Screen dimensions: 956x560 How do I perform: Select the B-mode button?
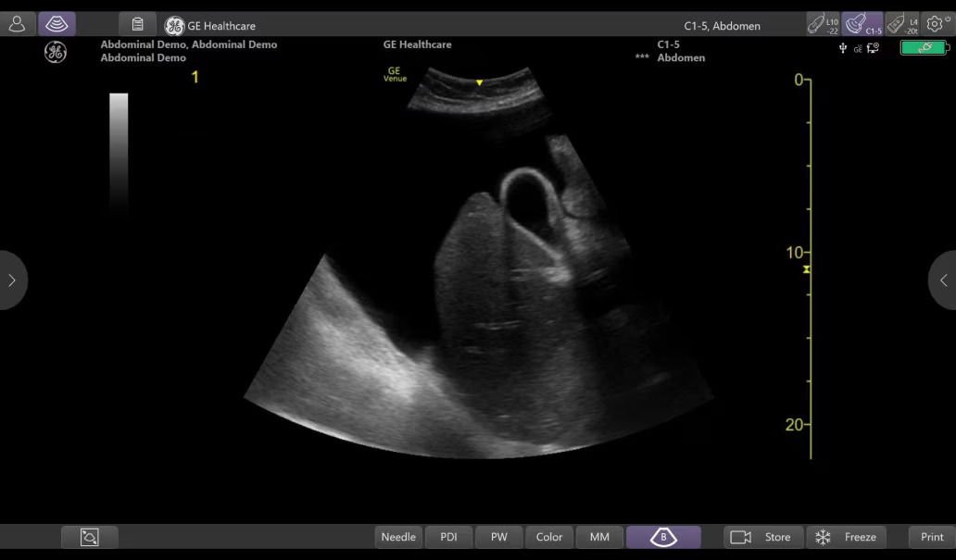coord(663,537)
